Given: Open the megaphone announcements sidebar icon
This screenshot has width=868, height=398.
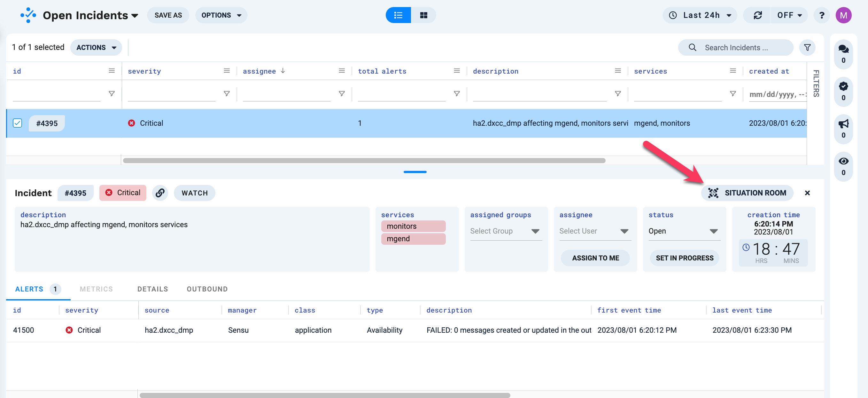Looking at the screenshot, I should 843,124.
